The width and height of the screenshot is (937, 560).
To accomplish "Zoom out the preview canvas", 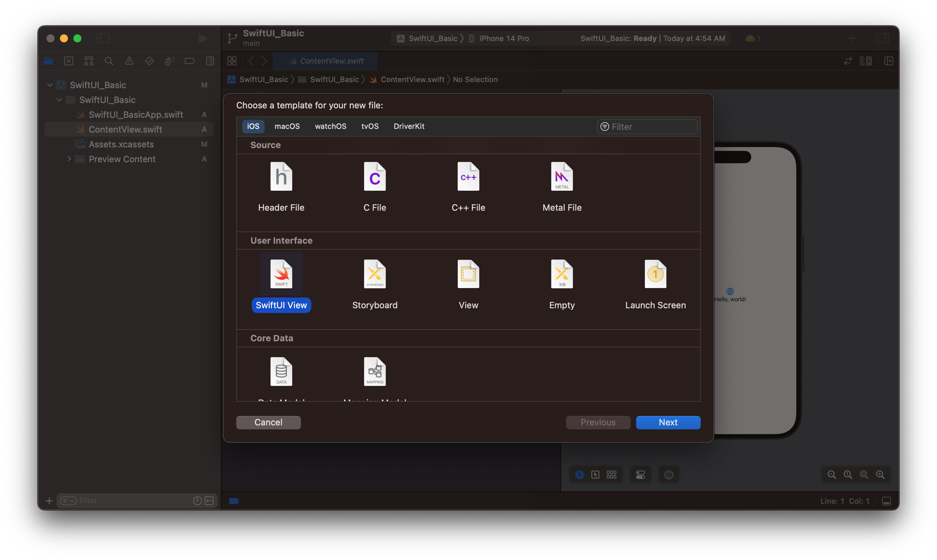I will 832,474.
